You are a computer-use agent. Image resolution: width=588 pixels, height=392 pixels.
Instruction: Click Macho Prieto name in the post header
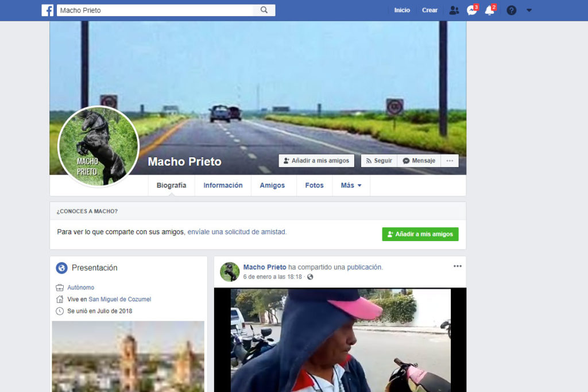(x=264, y=267)
